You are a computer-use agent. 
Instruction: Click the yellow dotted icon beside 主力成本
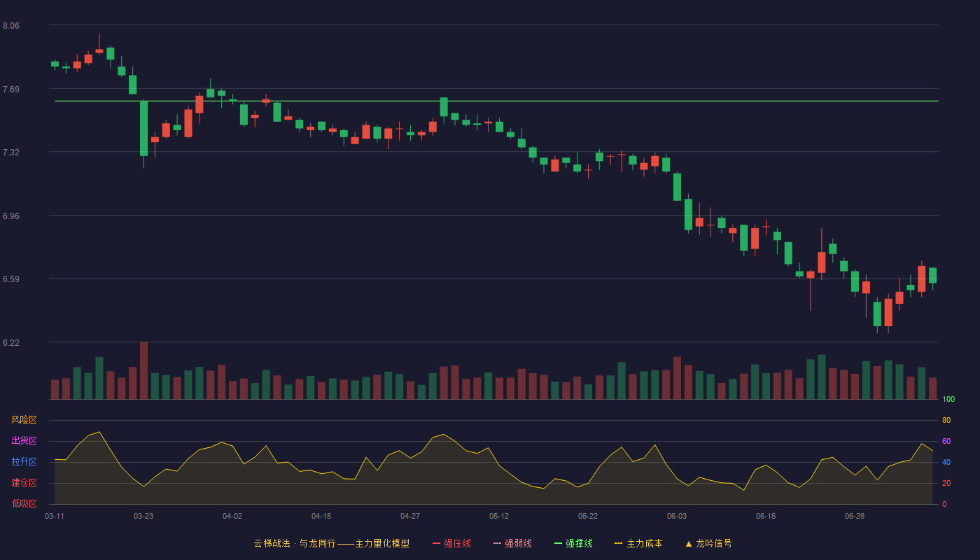(x=618, y=543)
